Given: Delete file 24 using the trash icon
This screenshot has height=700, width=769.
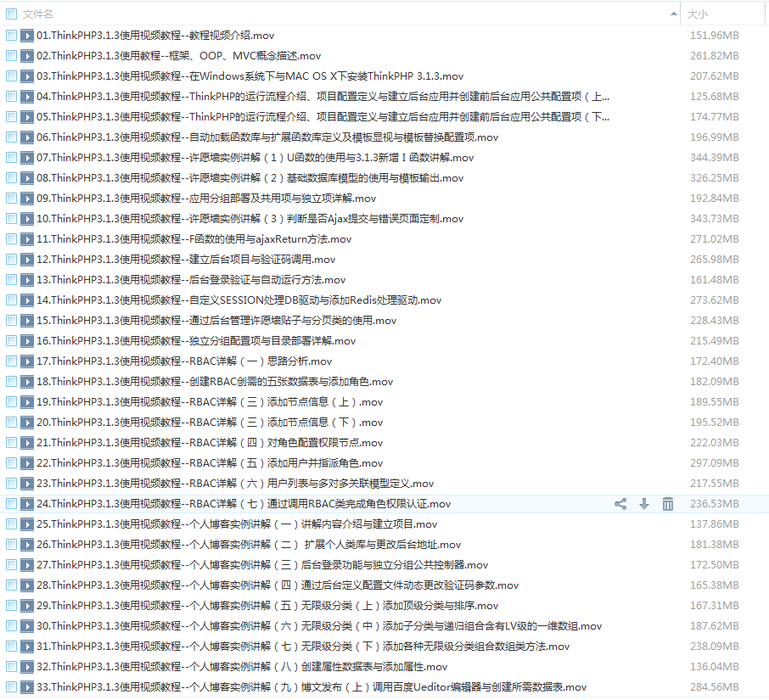Looking at the screenshot, I should tap(667, 504).
